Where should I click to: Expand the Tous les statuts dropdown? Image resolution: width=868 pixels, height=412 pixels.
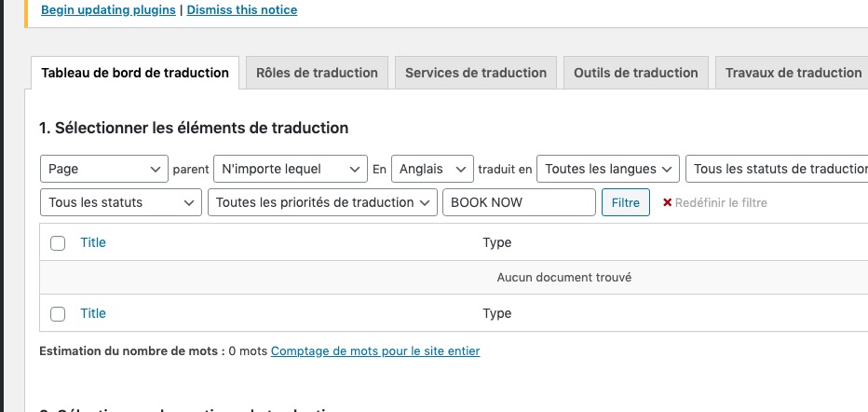tap(121, 202)
